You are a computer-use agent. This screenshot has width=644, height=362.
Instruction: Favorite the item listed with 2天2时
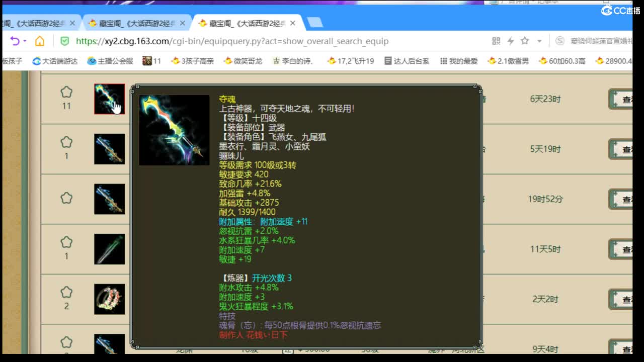tap(66, 292)
